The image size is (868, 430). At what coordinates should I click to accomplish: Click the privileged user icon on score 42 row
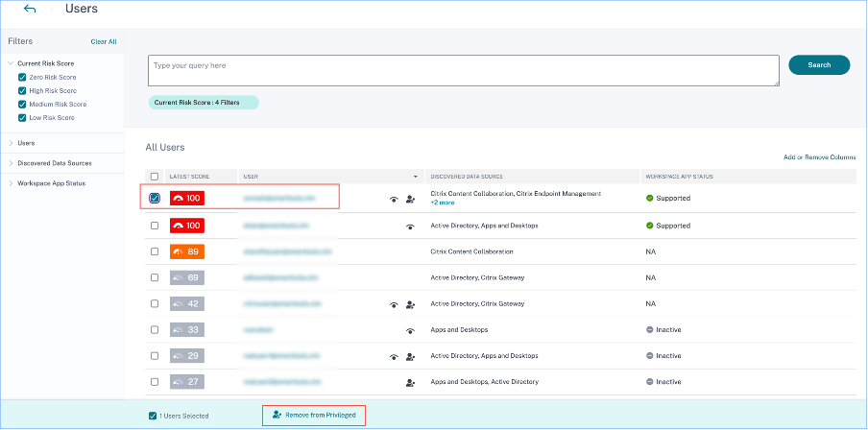click(410, 304)
